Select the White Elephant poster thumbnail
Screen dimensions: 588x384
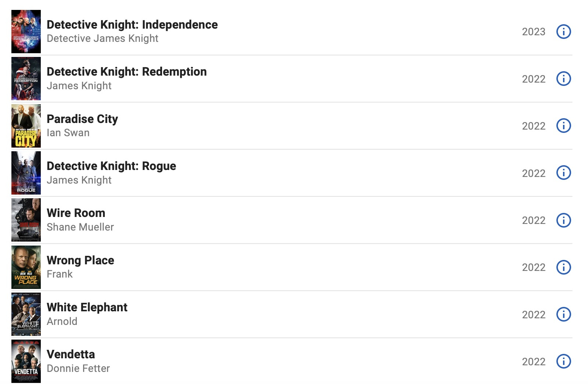[x=26, y=314]
